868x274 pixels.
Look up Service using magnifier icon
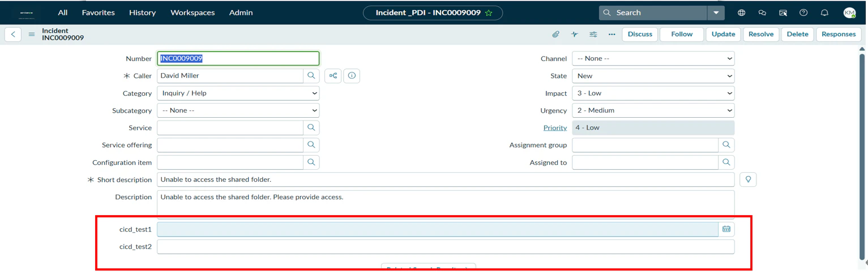pos(311,127)
